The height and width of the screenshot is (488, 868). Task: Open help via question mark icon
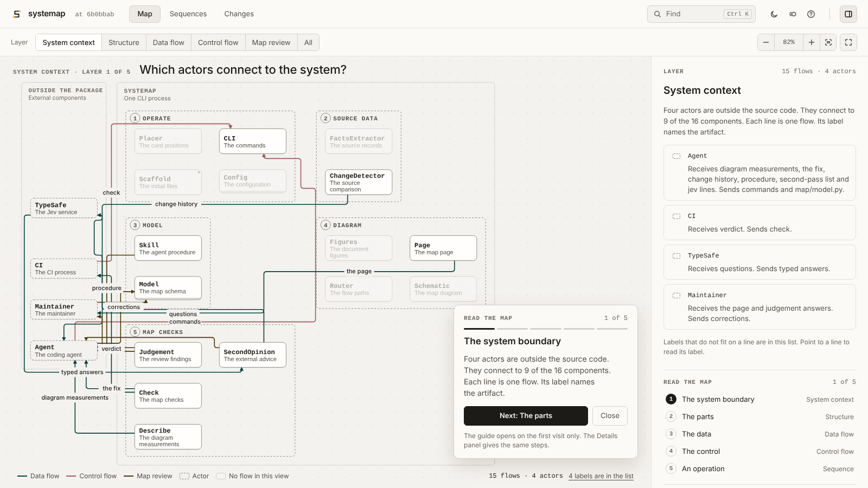811,14
